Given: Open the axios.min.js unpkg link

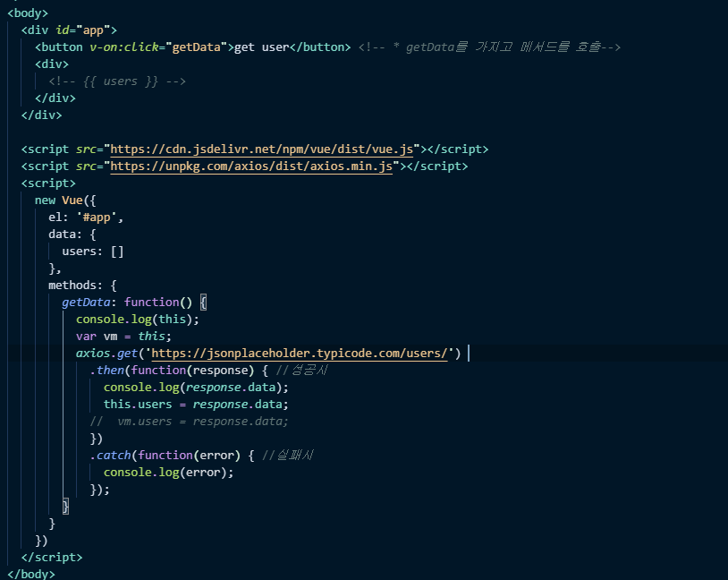Looking at the screenshot, I should 251,166.
